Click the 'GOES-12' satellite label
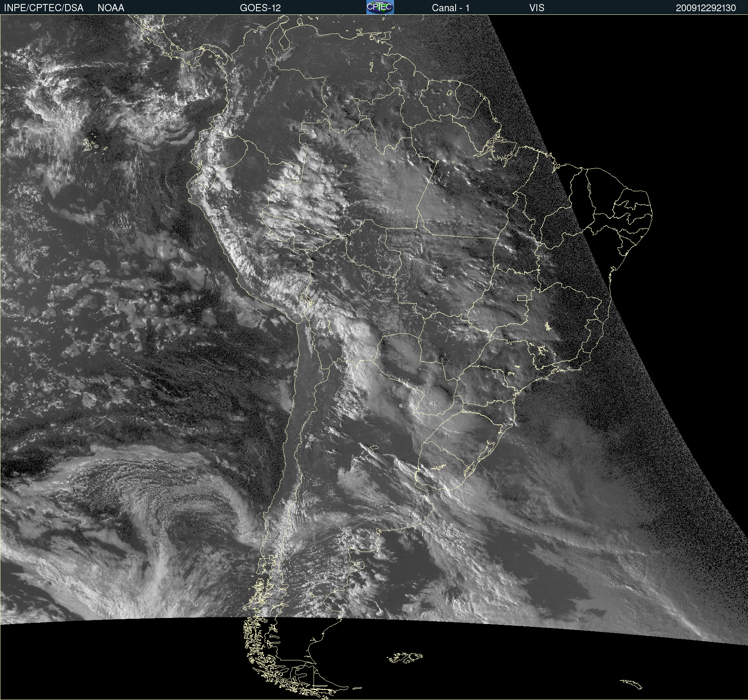748x700 pixels. (260, 8)
